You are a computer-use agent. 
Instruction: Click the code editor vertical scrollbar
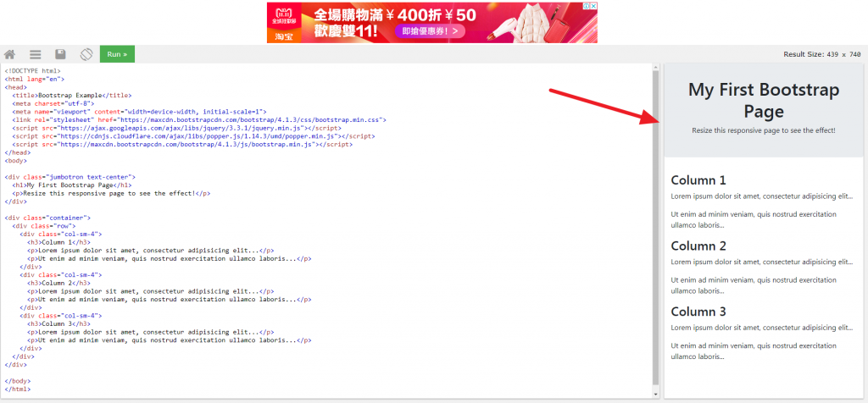click(x=656, y=227)
